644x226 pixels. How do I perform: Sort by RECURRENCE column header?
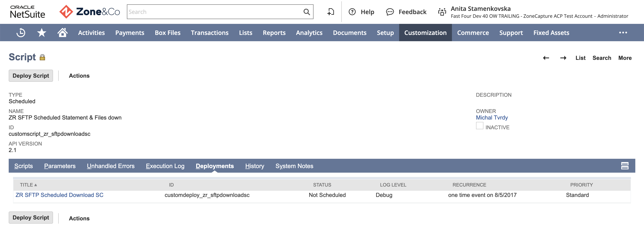(469, 185)
